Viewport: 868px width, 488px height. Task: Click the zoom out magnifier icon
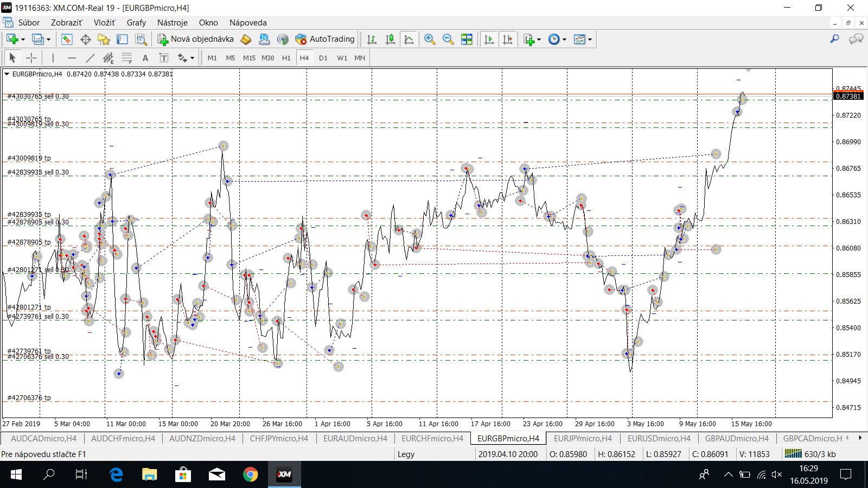(448, 39)
